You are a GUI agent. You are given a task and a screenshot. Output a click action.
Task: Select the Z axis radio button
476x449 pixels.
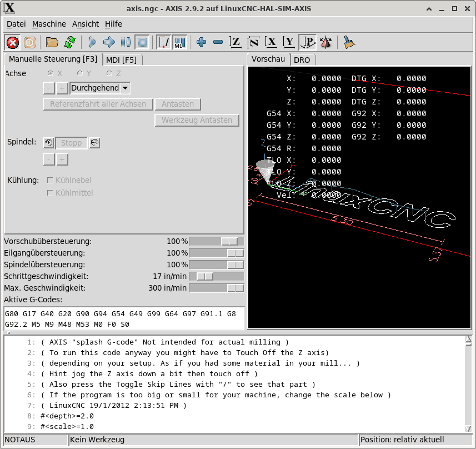[x=109, y=73]
